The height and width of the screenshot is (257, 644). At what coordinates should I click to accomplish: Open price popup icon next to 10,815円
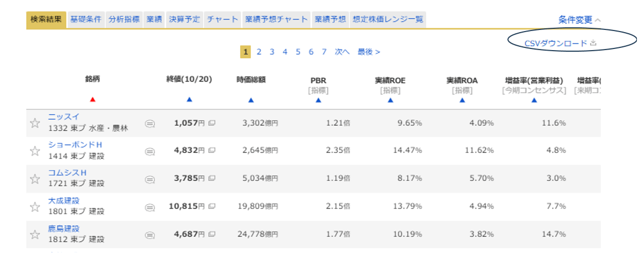coord(212,207)
